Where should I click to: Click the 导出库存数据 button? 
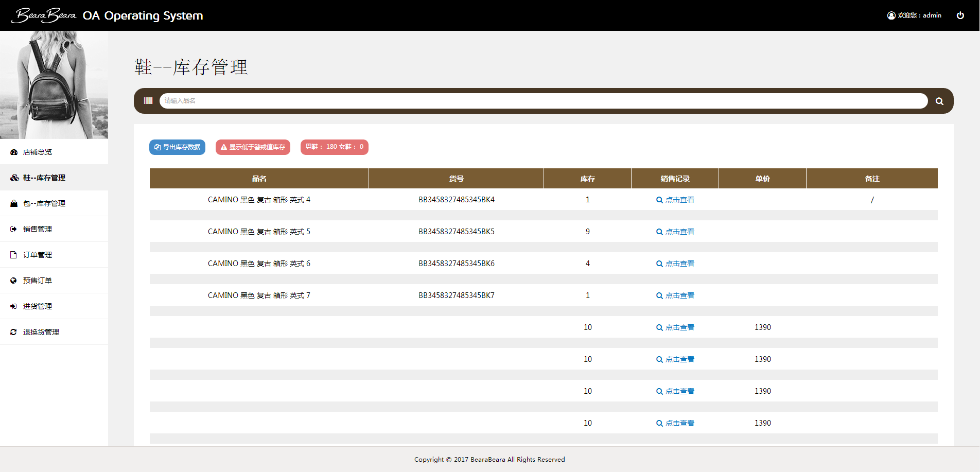coord(177,147)
